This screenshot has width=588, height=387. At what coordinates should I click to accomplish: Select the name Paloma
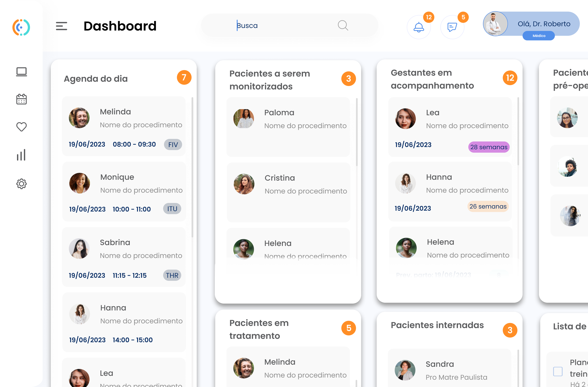(x=279, y=112)
